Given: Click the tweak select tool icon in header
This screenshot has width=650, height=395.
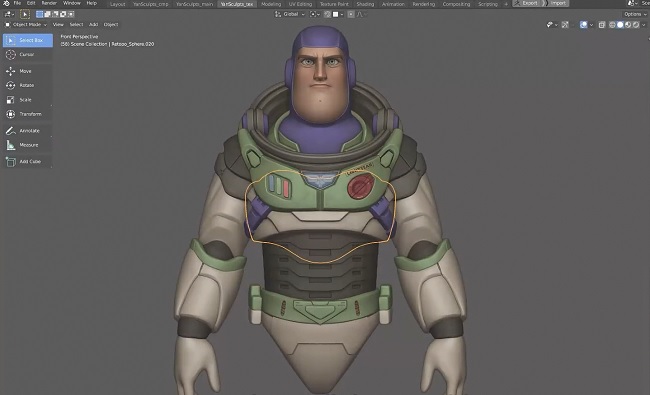Looking at the screenshot, I should pos(25,14).
